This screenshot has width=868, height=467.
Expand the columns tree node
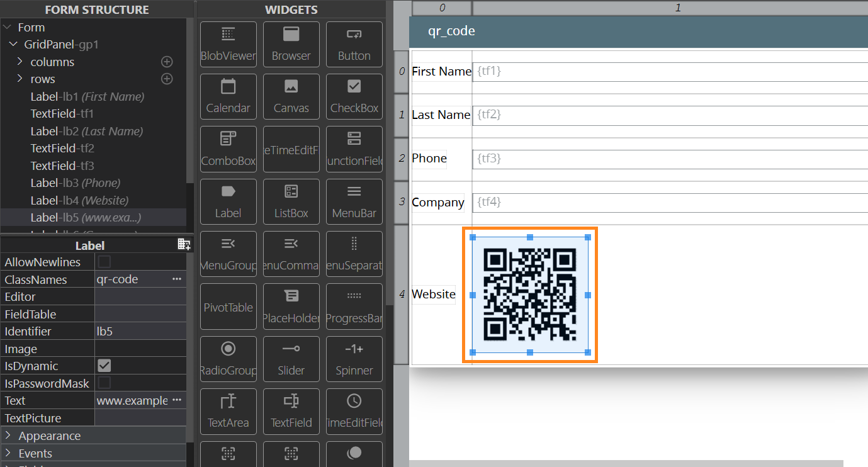(20, 62)
